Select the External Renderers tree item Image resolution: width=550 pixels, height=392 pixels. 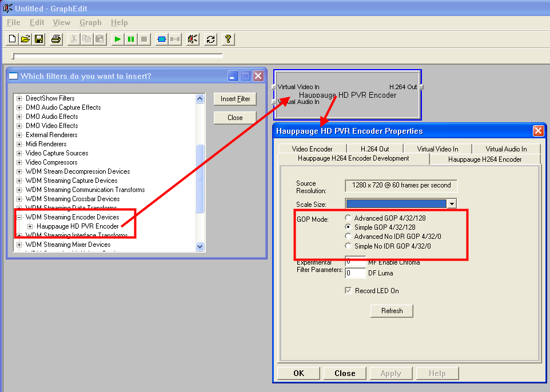51,135
